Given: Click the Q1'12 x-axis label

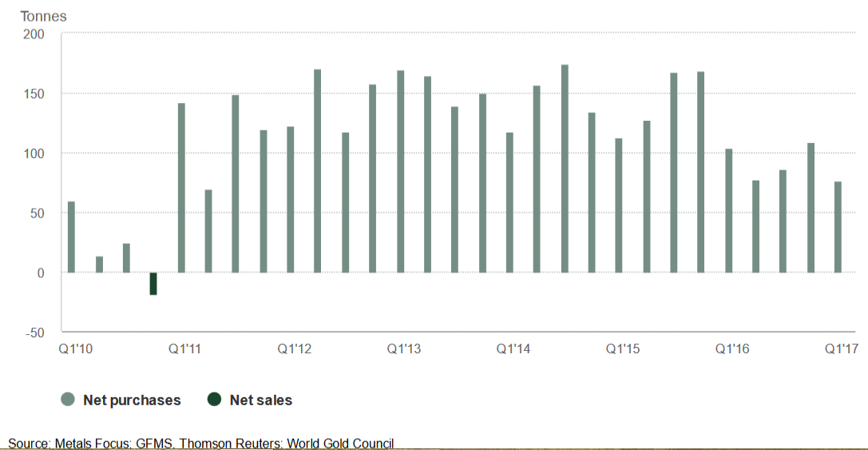Looking at the screenshot, I should [x=294, y=349].
